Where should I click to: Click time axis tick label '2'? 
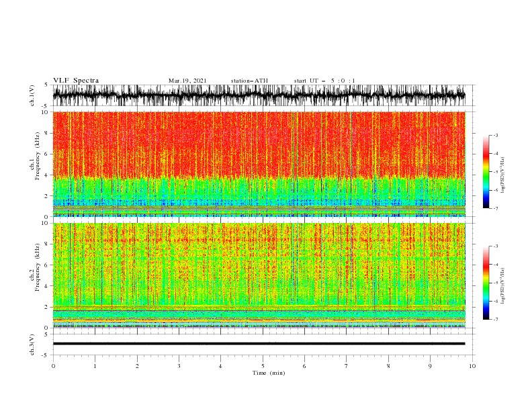(137, 366)
